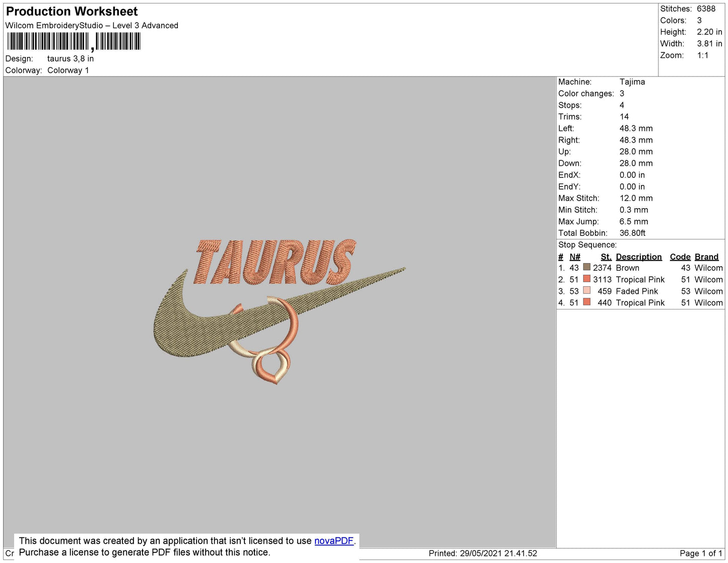728x563 pixels.
Task: Click the Wilcom EmbroideryStudio – Level 3 Advanced text
Action: click(x=92, y=26)
